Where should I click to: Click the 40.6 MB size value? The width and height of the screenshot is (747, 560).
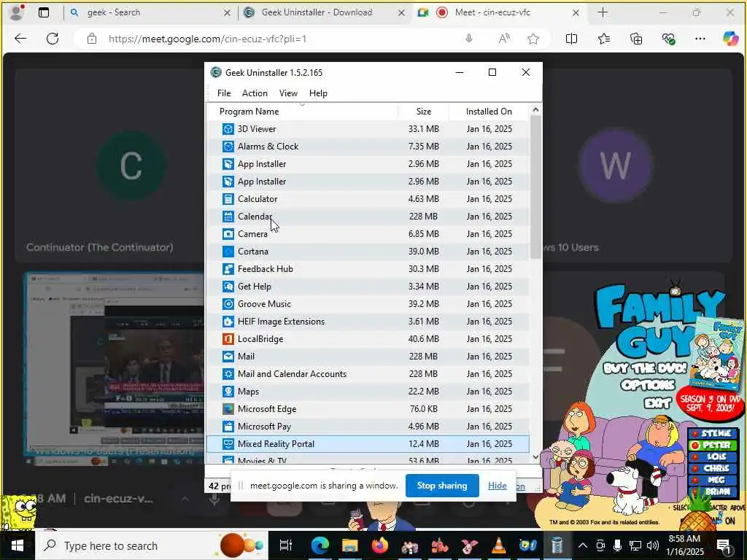click(x=424, y=339)
